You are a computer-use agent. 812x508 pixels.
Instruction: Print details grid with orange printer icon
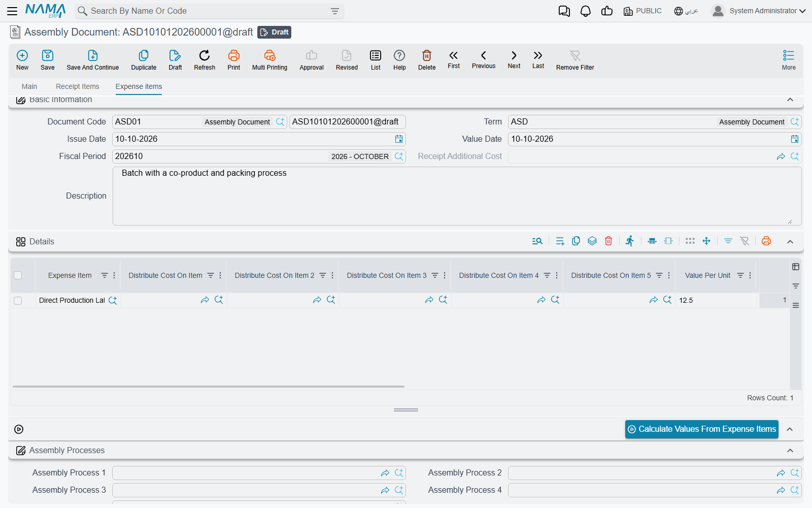pyautogui.click(x=766, y=241)
